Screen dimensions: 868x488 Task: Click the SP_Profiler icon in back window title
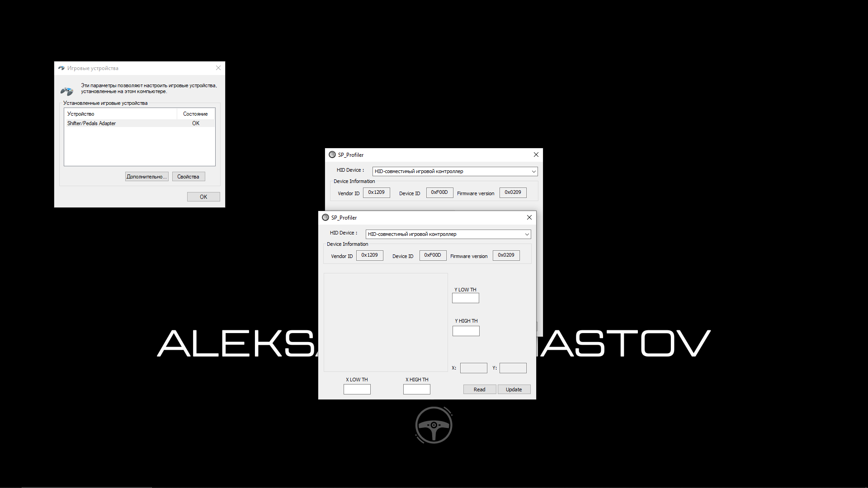[332, 155]
